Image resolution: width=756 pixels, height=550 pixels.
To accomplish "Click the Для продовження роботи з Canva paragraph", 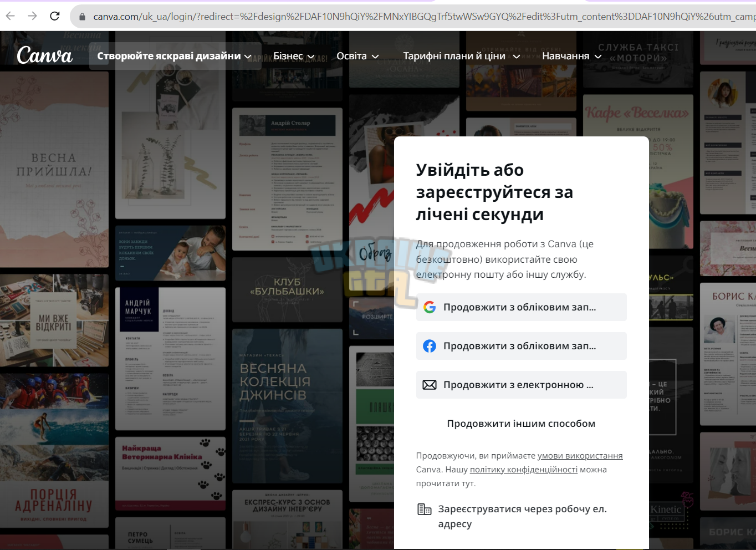I will click(505, 259).
